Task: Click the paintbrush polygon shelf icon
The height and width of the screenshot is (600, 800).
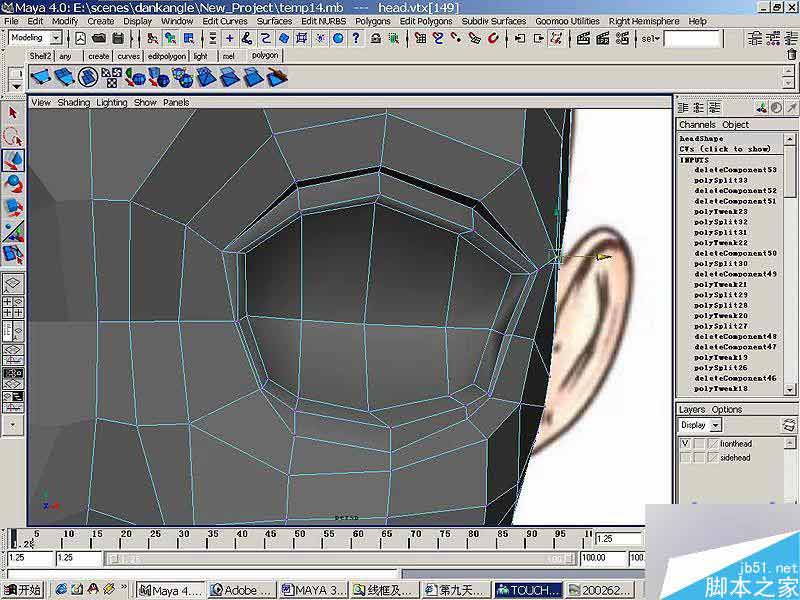Action: pyautogui.click(x=277, y=77)
